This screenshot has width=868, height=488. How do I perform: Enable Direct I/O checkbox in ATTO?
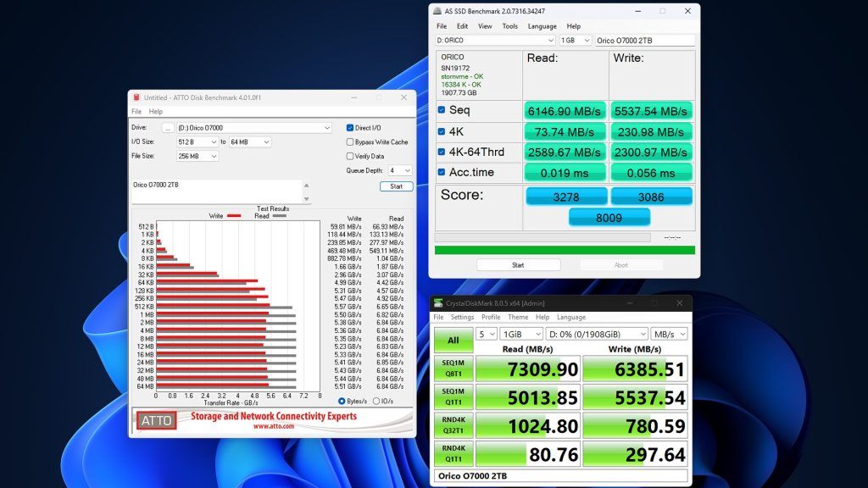click(350, 128)
